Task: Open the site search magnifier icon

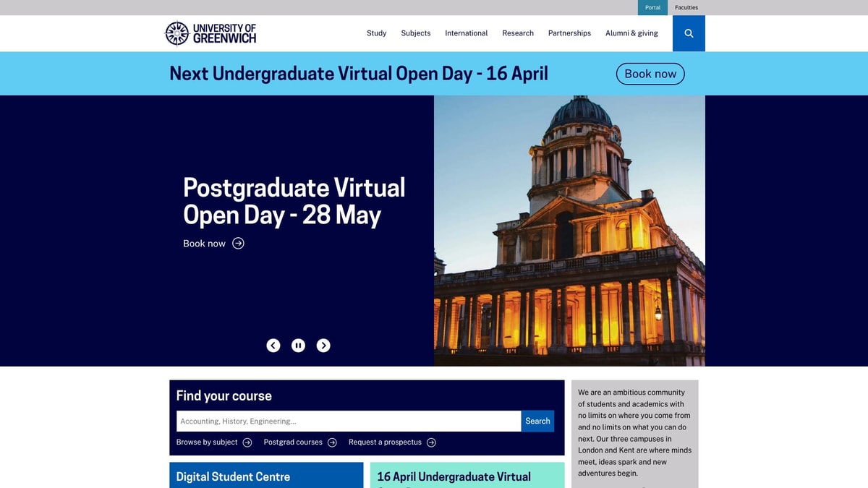Action: pyautogui.click(x=688, y=33)
